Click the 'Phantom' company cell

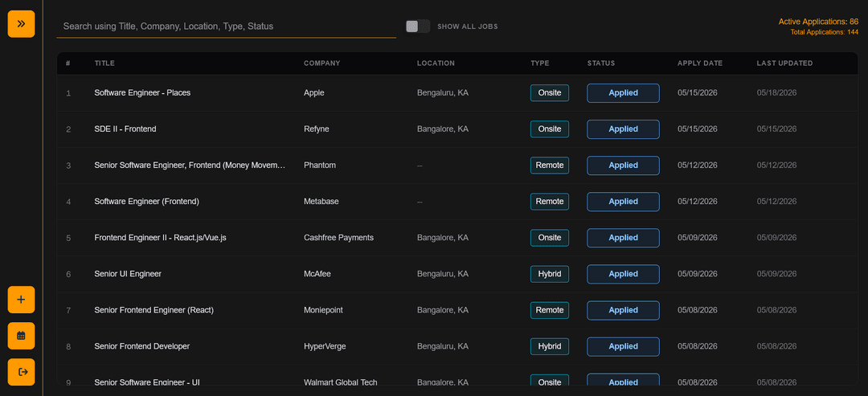pos(319,165)
